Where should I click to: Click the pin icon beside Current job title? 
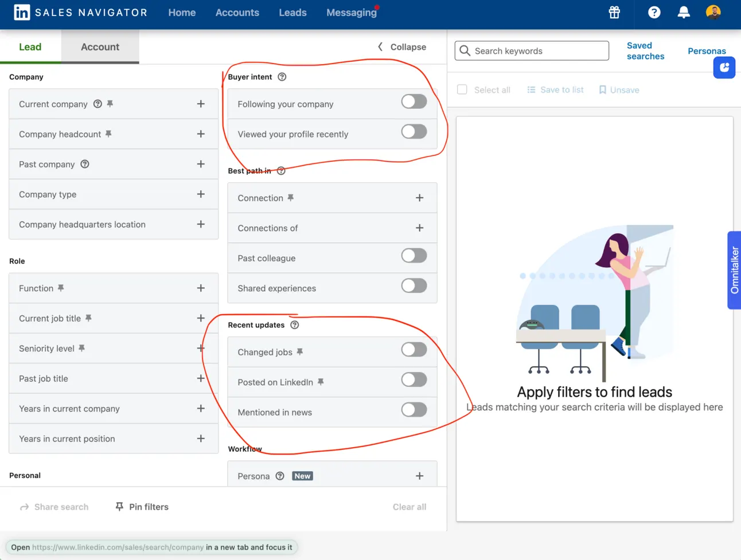tap(88, 318)
